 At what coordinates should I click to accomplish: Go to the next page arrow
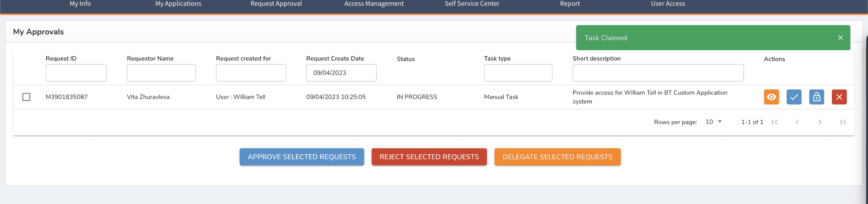820,122
